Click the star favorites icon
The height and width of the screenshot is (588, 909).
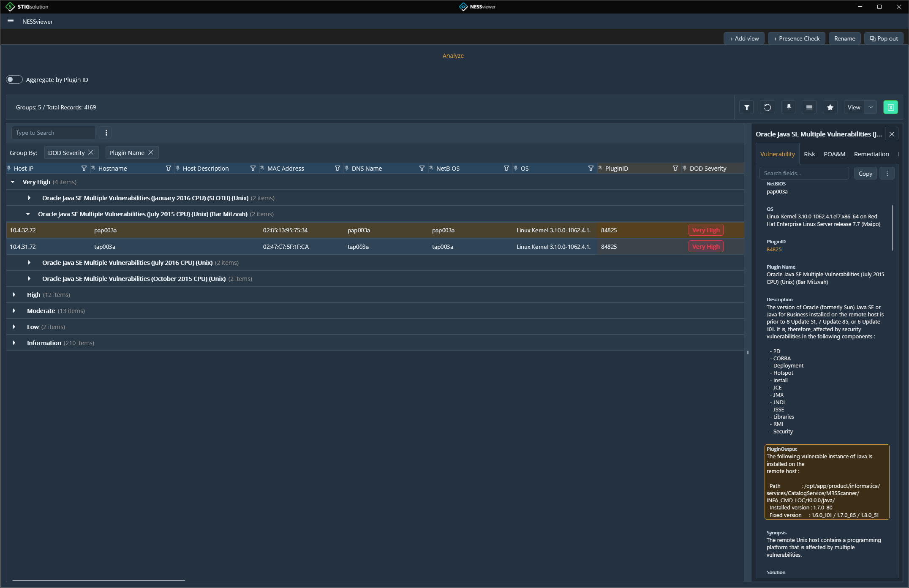tap(830, 107)
